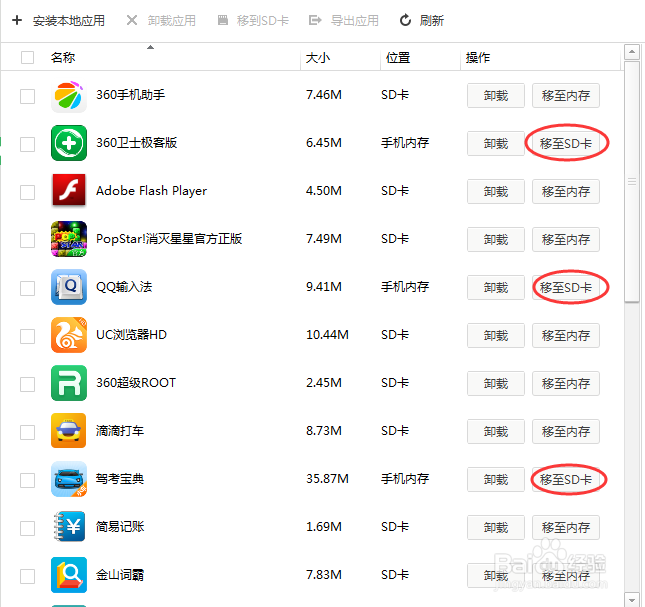Tick the select-all checkbox in the header
This screenshot has height=607, width=645.
pyautogui.click(x=28, y=57)
